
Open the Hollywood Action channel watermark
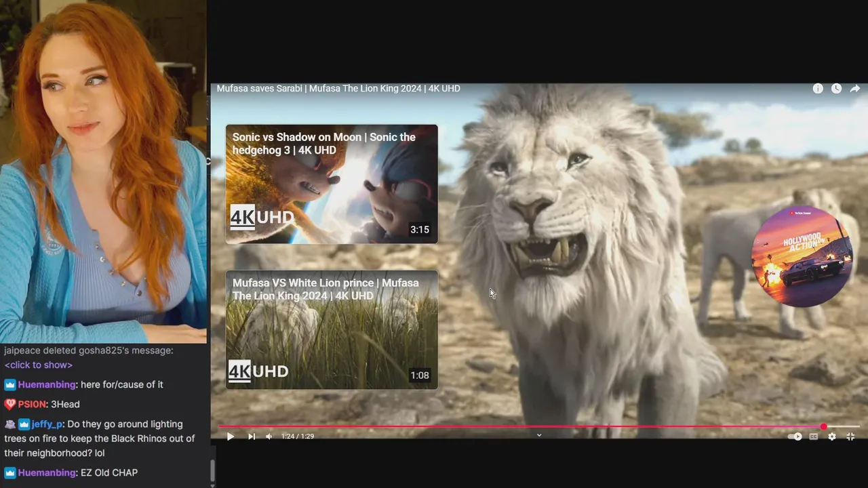coord(802,256)
